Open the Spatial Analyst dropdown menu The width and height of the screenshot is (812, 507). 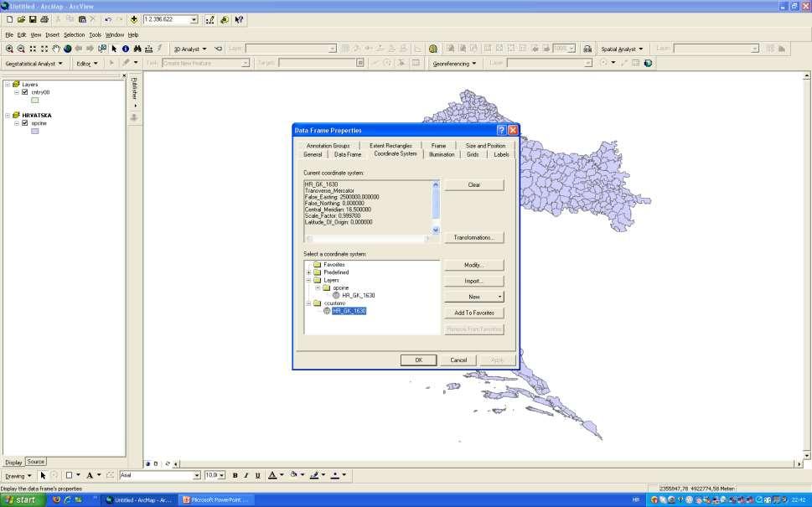tap(622, 49)
